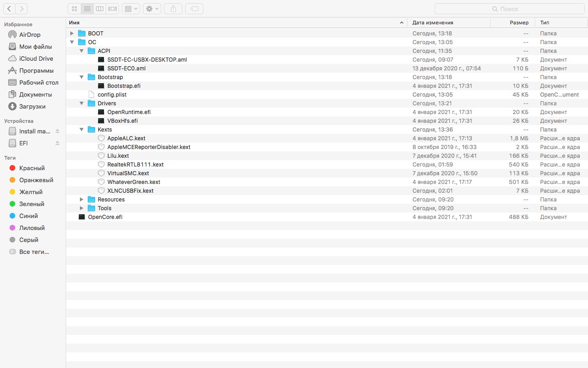Image resolution: width=588 pixels, height=368 pixels.
Task: Select the BOOT folder icon
Action: tap(82, 33)
